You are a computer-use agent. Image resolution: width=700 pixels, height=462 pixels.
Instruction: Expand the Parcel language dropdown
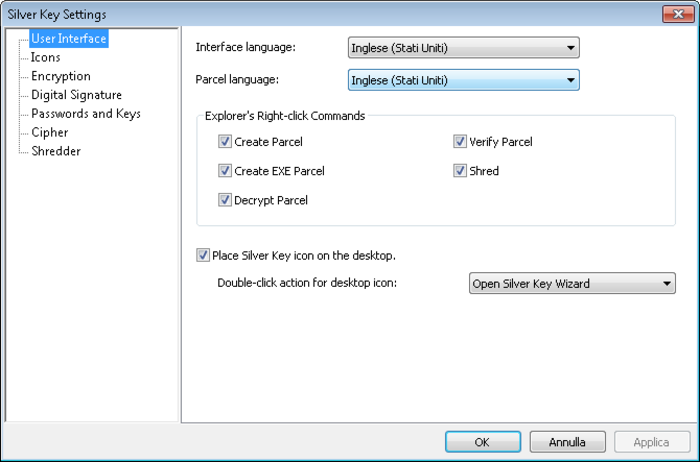[464, 80]
